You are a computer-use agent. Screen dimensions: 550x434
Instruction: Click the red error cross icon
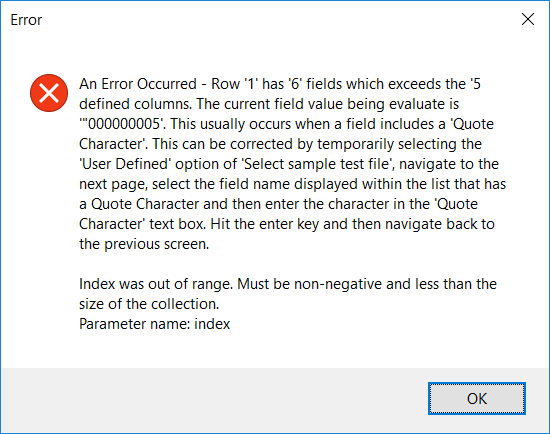tap(49, 93)
